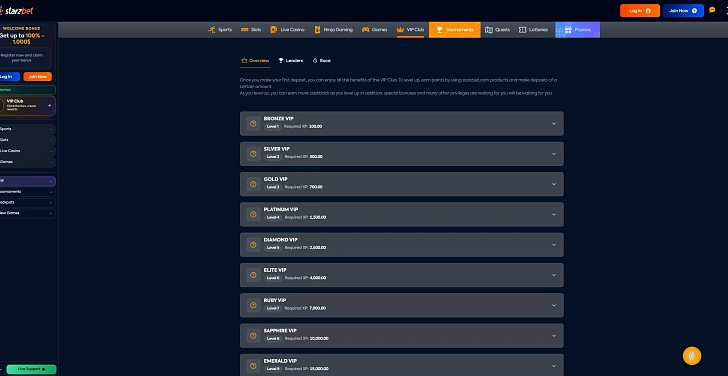Image resolution: width=728 pixels, height=376 pixels.
Task: Select the GOLD VIP title text
Action: [276, 179]
